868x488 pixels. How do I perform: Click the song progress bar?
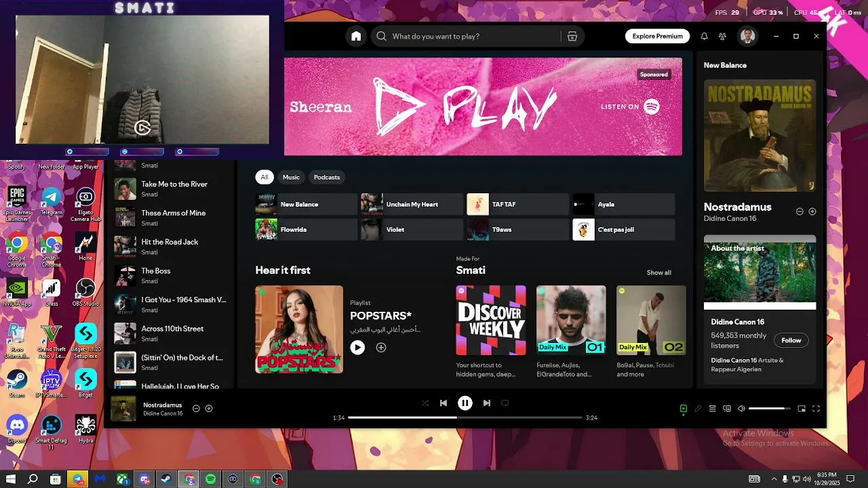pos(465,418)
